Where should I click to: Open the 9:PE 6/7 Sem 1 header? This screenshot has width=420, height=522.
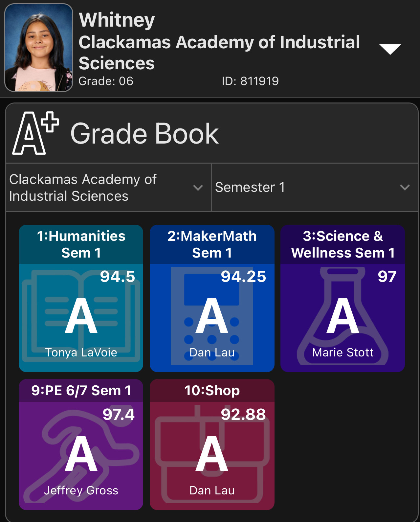pyautogui.click(x=81, y=391)
